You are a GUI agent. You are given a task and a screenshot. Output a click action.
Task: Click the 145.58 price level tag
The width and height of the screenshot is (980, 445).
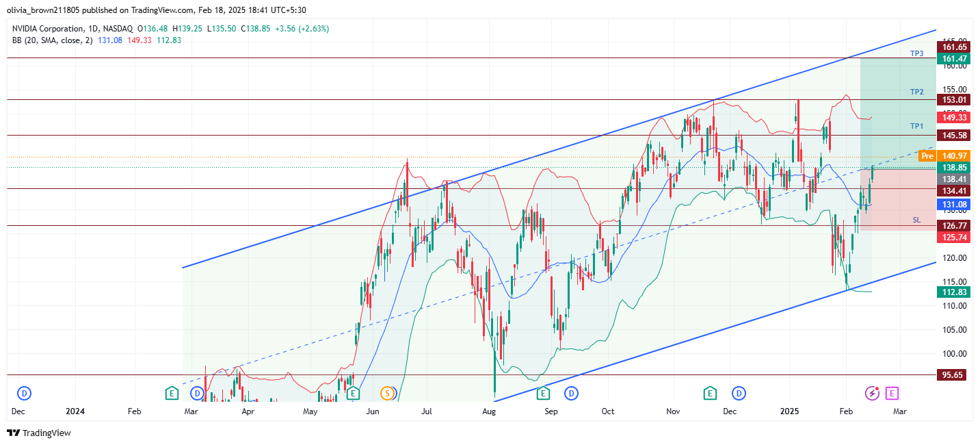tap(954, 136)
